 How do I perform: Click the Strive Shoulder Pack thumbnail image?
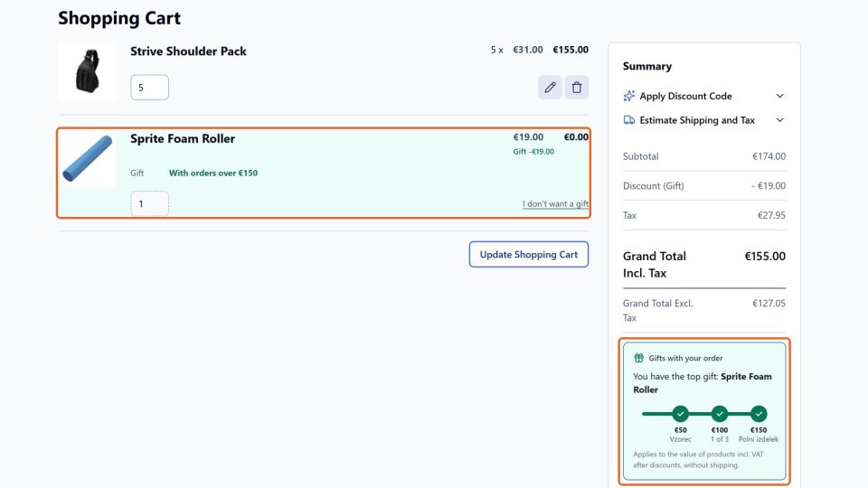click(88, 70)
